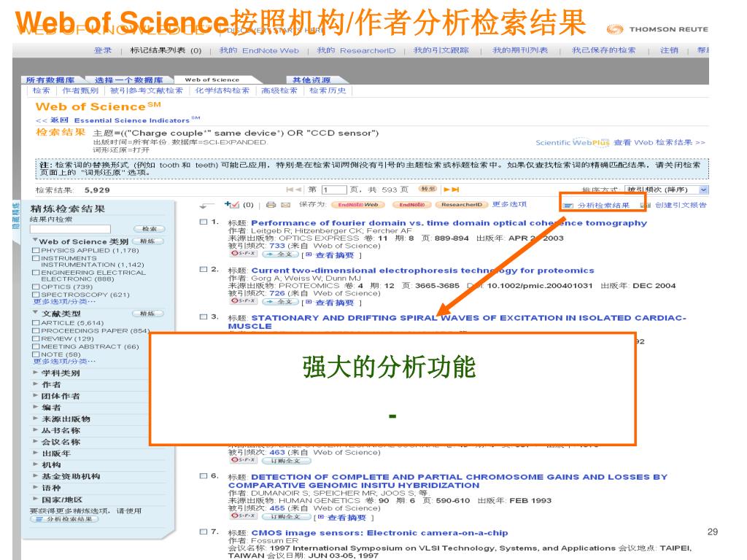Viewport: 747px width, 560px height.
Task: Save to EndNote Web button
Action: (357, 205)
